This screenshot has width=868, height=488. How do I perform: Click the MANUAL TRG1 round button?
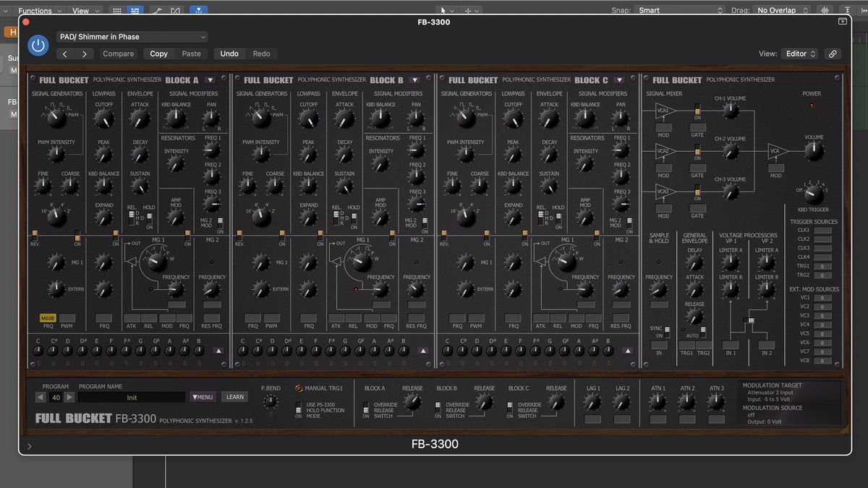pos(299,388)
